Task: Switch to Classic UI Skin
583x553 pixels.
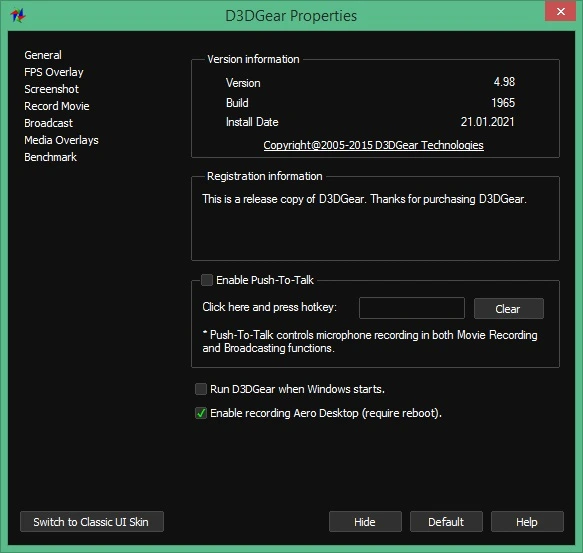Action: [92, 522]
